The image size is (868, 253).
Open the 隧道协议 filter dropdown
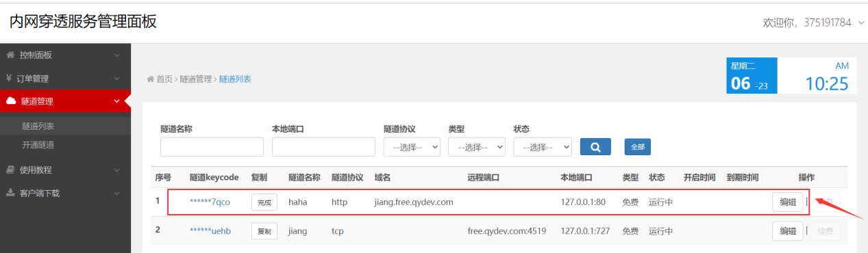[412, 147]
